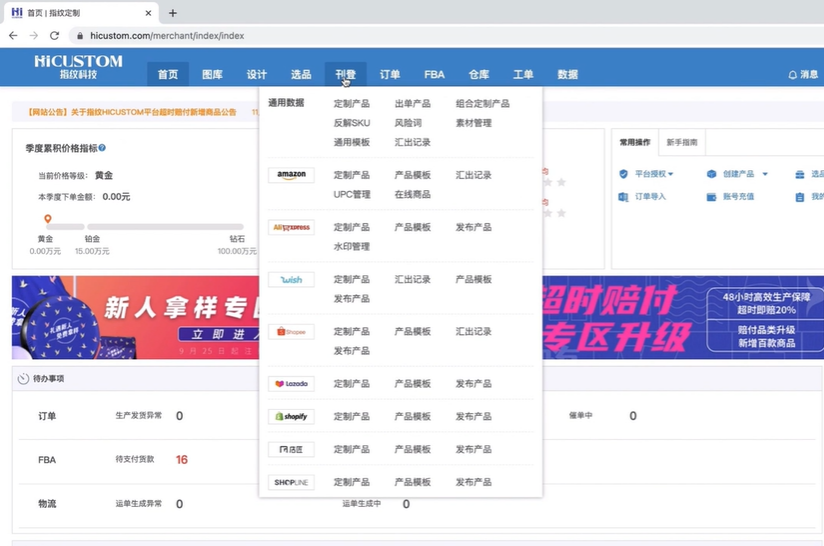Click 通用模板 in the dropdown

click(352, 142)
